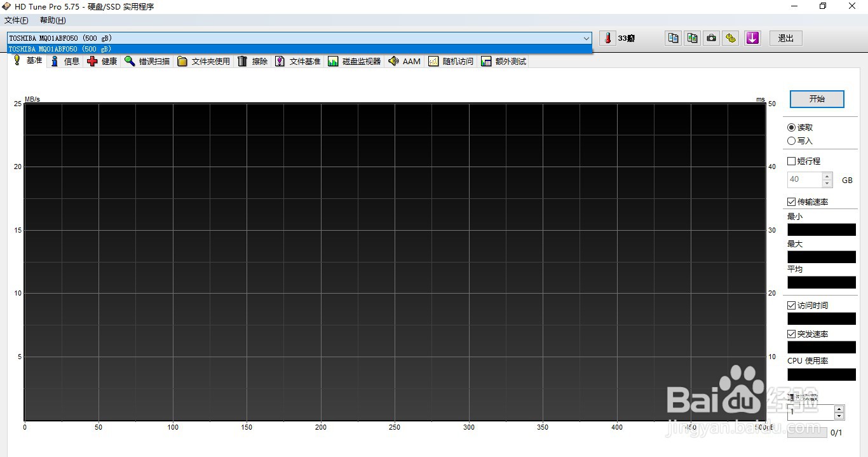Image resolution: width=868 pixels, height=457 pixels.
Task: Click the camera save screenshot icon
Action: click(x=712, y=38)
